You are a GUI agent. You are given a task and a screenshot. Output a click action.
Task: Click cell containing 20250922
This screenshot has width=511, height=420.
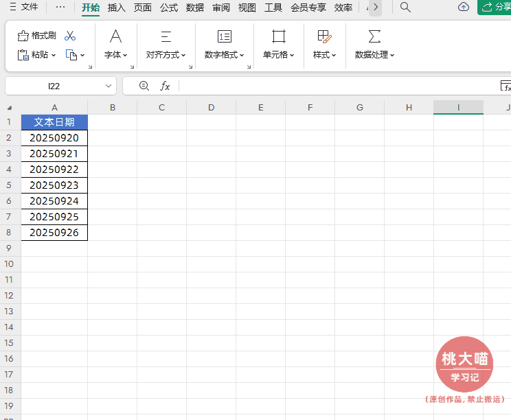coord(54,170)
